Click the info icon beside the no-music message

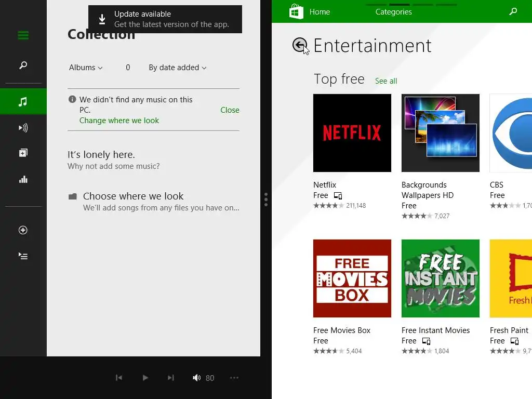point(72,99)
